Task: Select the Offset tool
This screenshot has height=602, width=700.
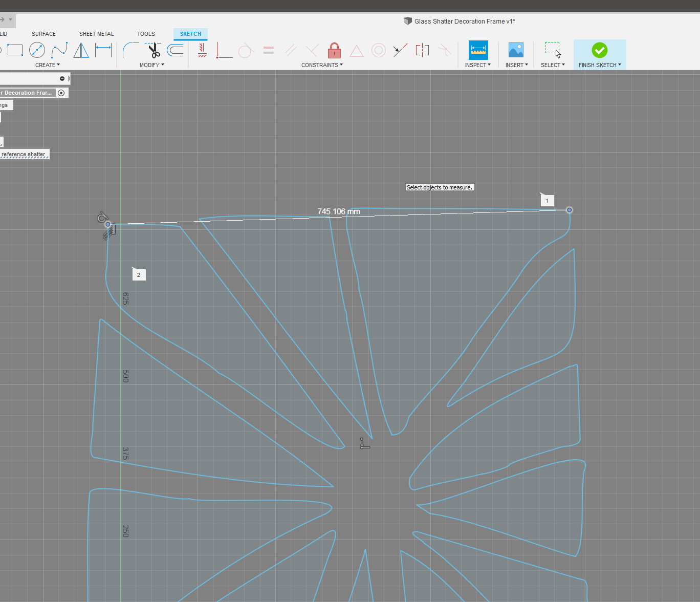Action: pos(174,50)
